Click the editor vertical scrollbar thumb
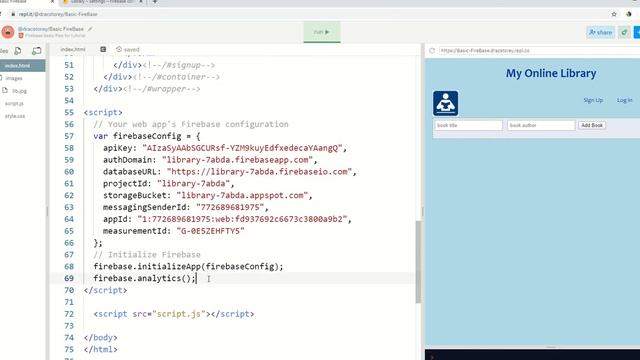Image resolution: width=640 pixels, height=360 pixels. (418, 261)
